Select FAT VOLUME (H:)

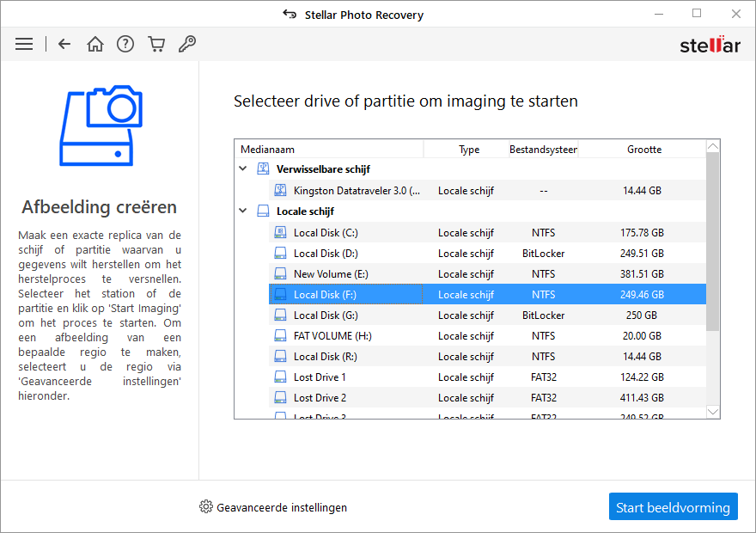pos(487,336)
